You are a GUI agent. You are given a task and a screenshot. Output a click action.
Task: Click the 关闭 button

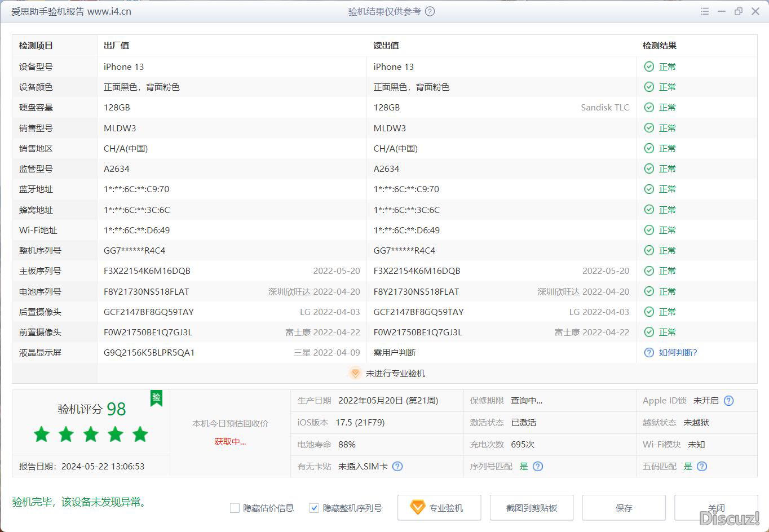point(716,508)
